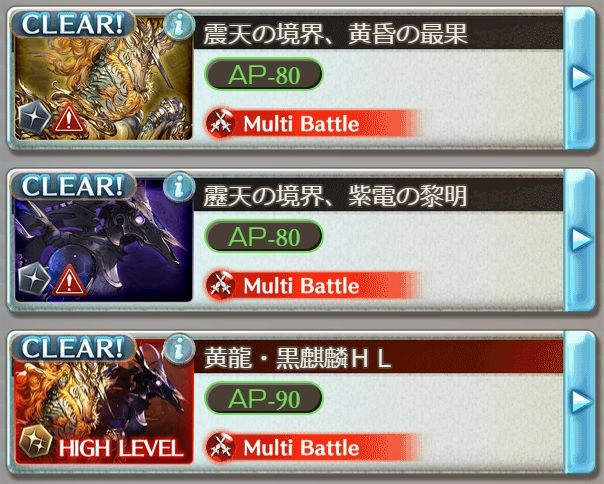Click red warning triangle on golden dragon thumbnail
The width and height of the screenshot is (604, 484).
(x=69, y=119)
